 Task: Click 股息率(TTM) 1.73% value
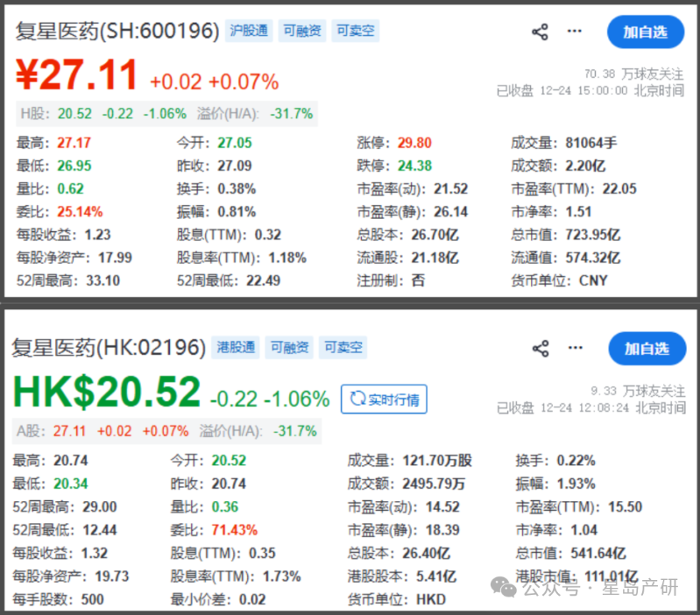(x=281, y=576)
